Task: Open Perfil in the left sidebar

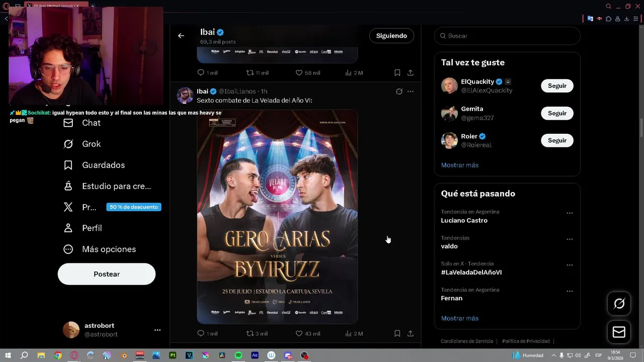Action: point(83,228)
